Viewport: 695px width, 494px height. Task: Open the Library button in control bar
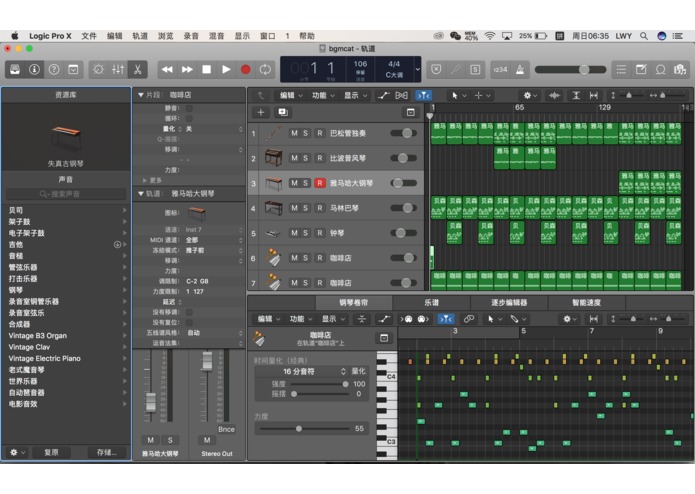pos(15,70)
